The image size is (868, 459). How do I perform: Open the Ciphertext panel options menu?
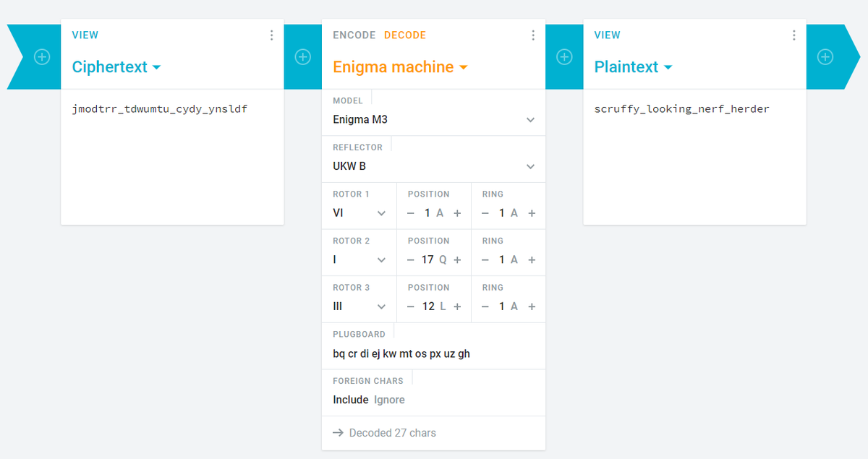[x=271, y=35]
